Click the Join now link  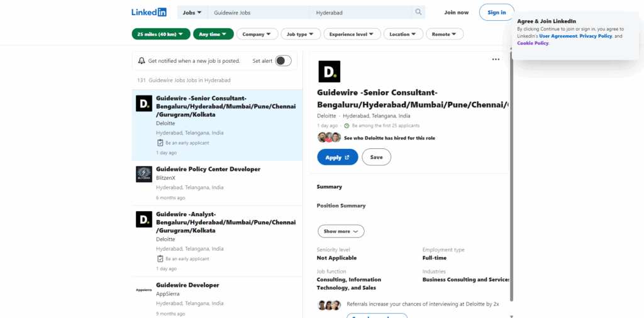[457, 13]
